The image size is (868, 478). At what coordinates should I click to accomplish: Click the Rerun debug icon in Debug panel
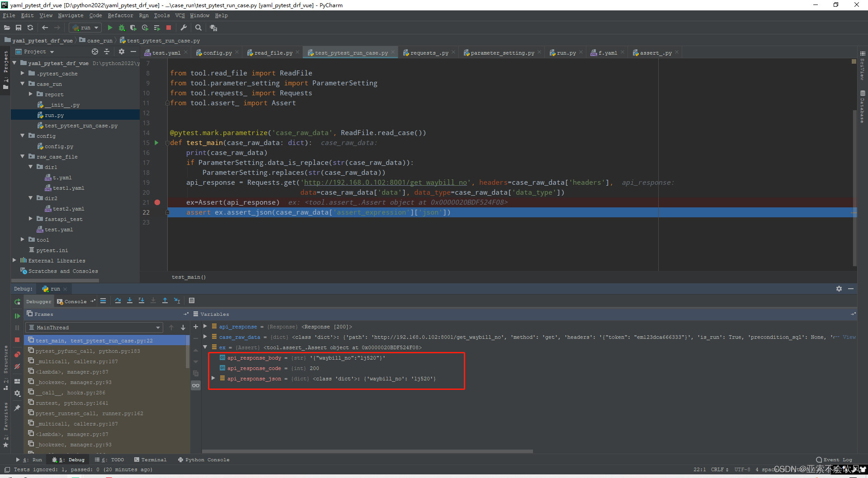click(17, 301)
